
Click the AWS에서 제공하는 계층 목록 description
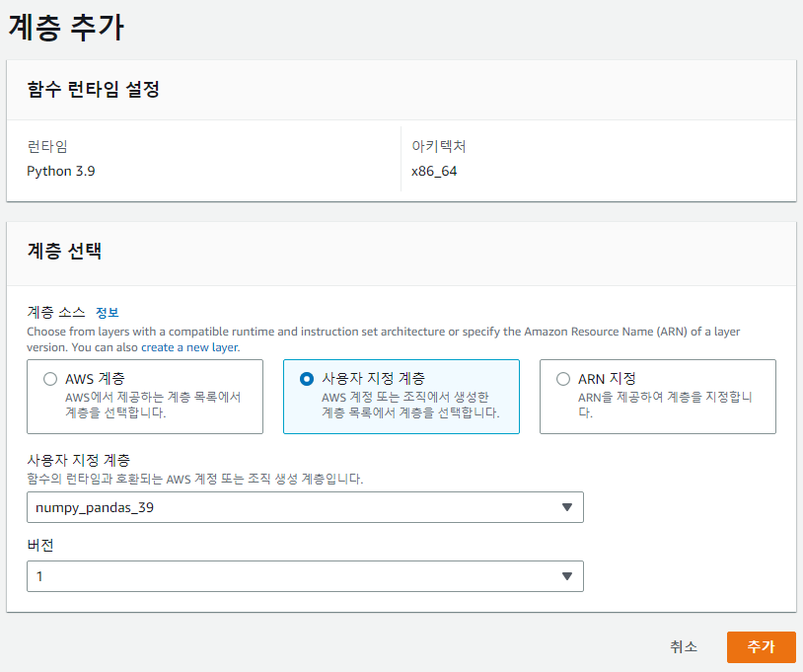pos(153,405)
